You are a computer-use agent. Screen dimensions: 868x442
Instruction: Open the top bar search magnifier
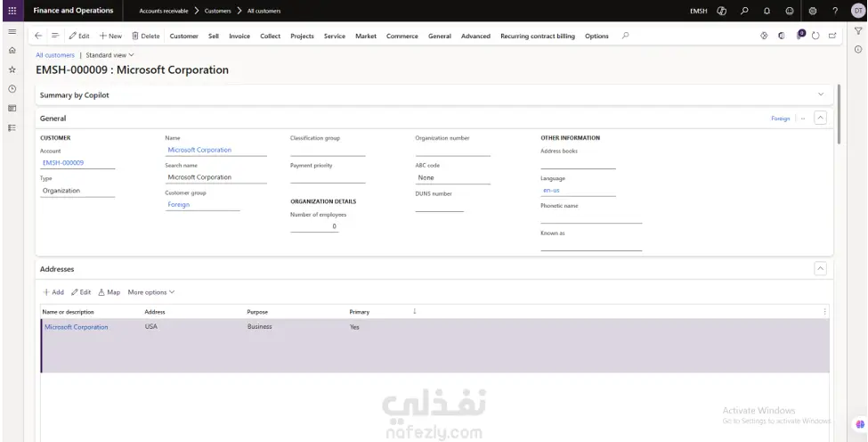tap(744, 11)
